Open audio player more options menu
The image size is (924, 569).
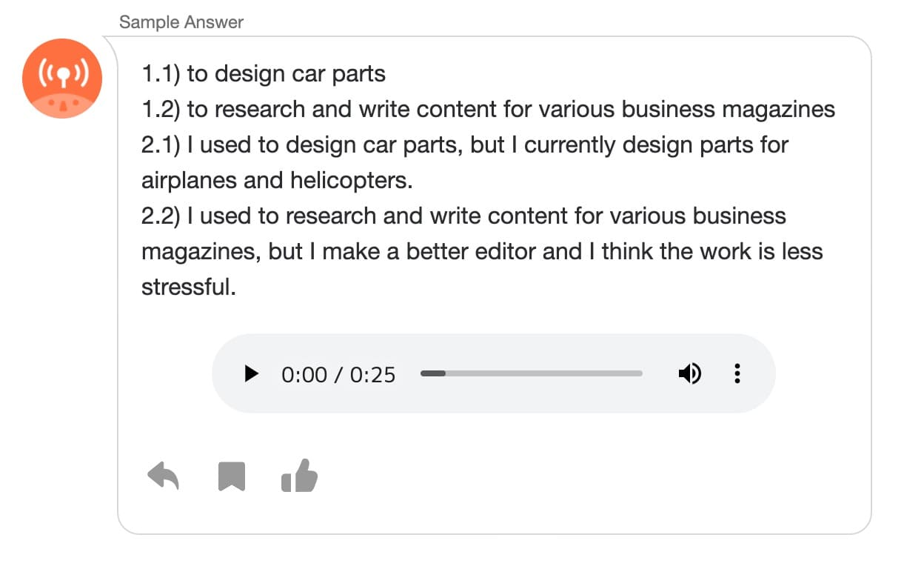737,374
